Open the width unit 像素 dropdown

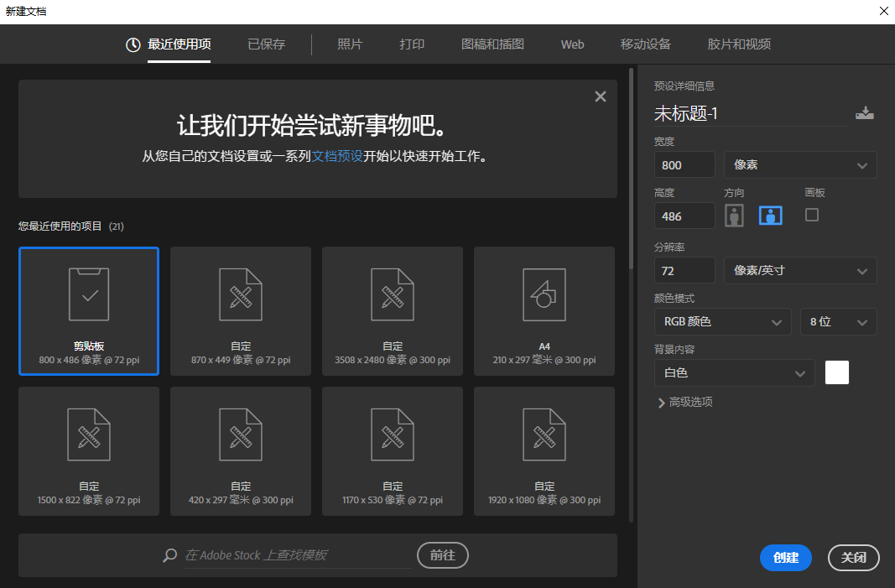[x=800, y=165]
